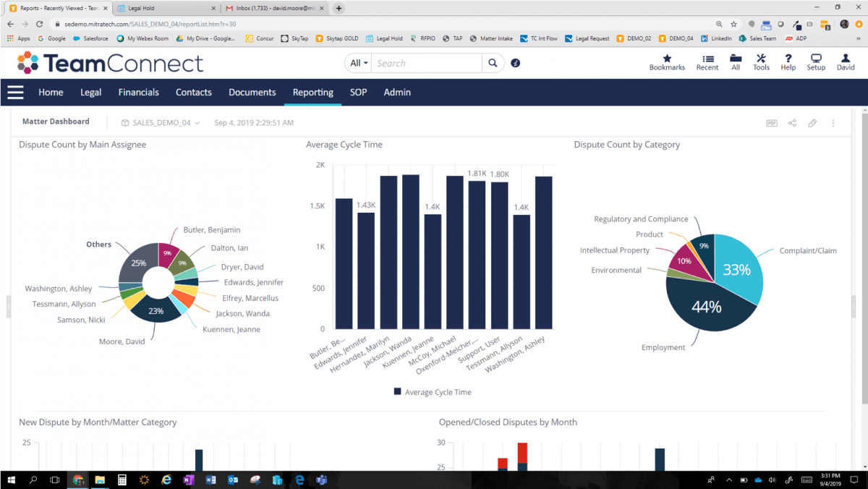Open Outlook from the taskbar
Image resolution: width=868 pixels, height=489 pixels.
pos(233,480)
